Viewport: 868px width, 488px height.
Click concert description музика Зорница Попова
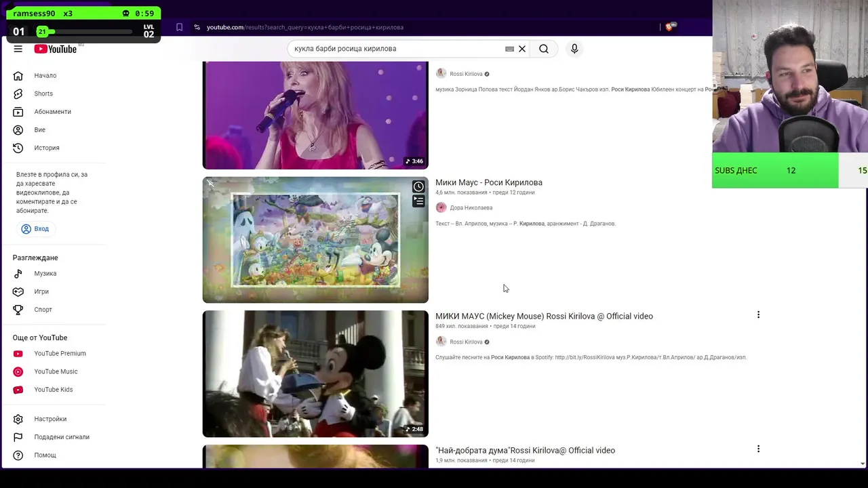(574, 89)
